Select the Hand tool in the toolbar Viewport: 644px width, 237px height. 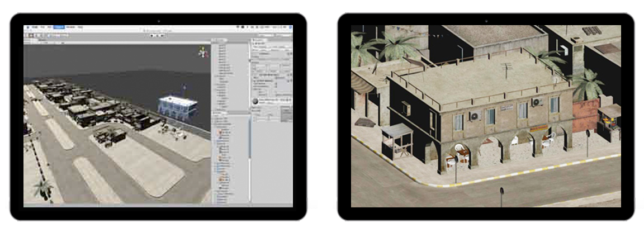[x=26, y=35]
